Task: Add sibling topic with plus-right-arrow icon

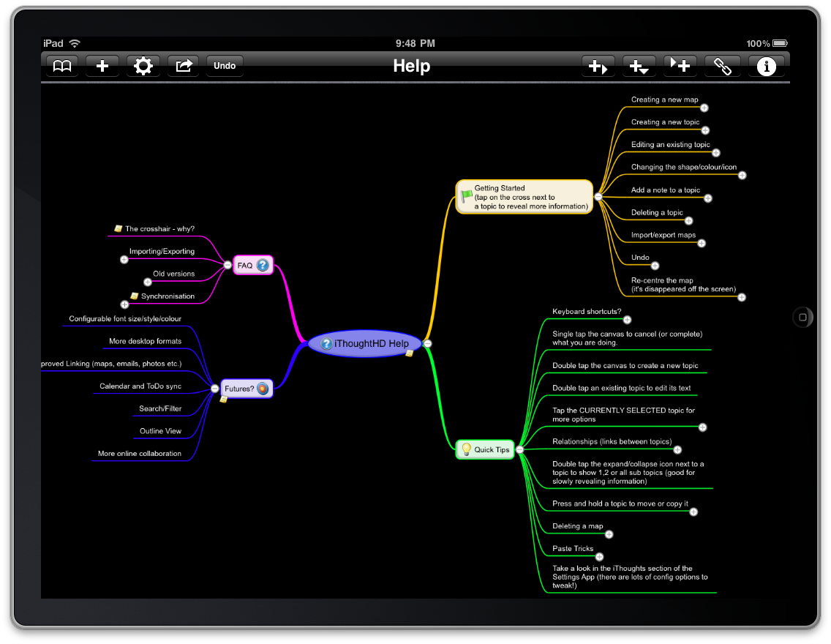Action: (598, 67)
